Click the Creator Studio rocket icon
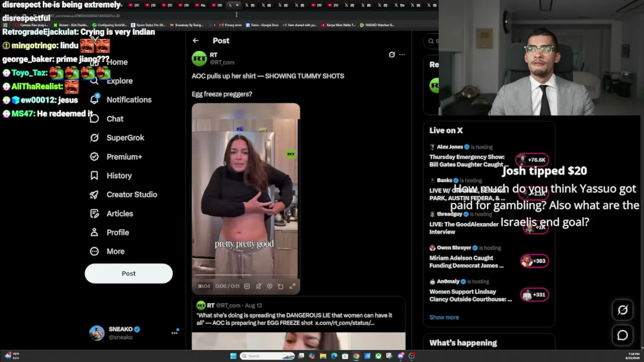This screenshot has width=644, height=362. click(94, 195)
